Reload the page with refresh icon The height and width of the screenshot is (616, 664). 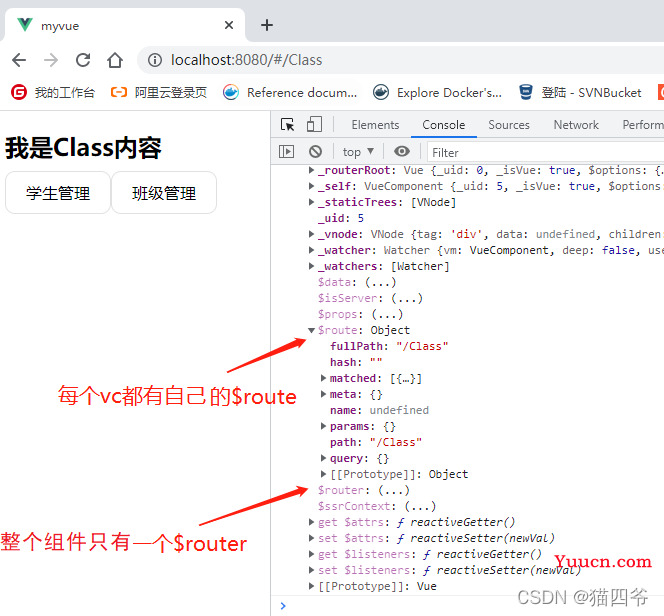83,60
